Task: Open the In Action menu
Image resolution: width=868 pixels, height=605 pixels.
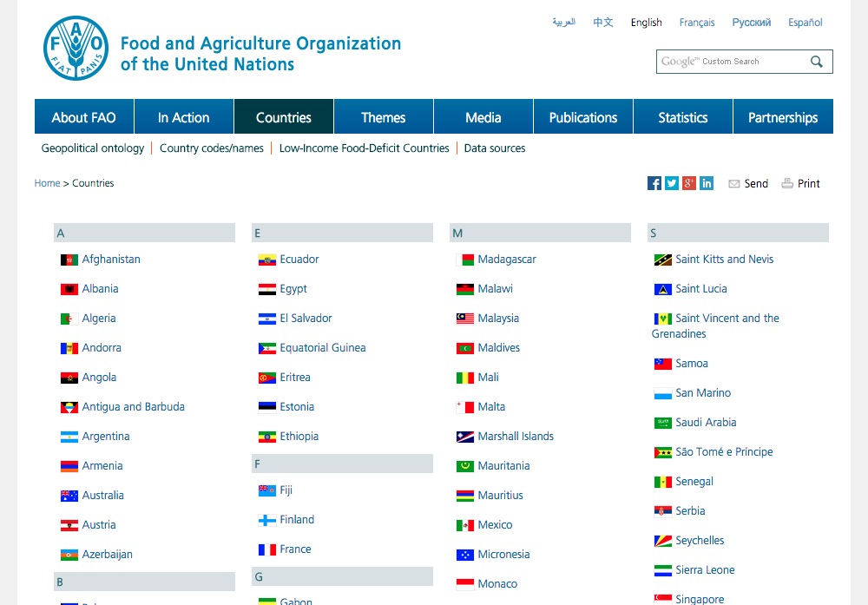Action: pos(184,117)
